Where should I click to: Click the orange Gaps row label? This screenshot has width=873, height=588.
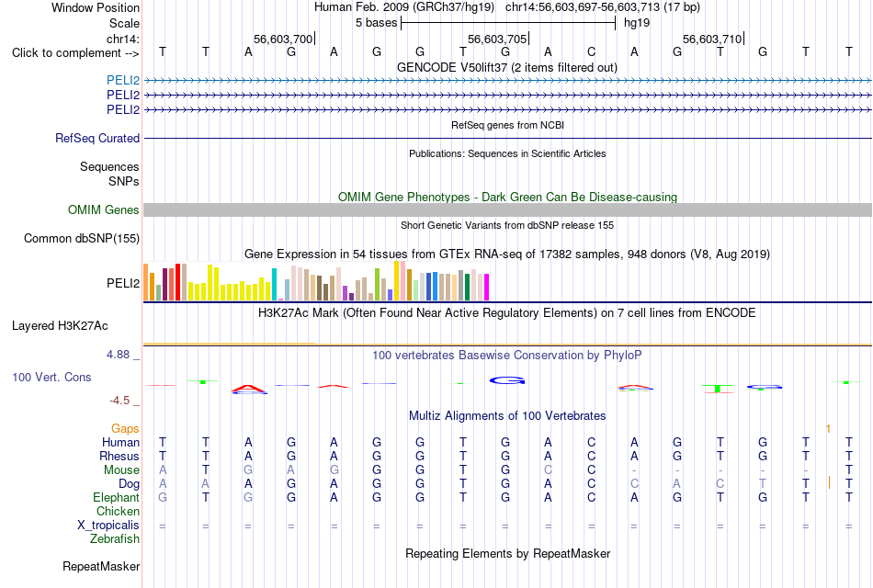coord(125,428)
